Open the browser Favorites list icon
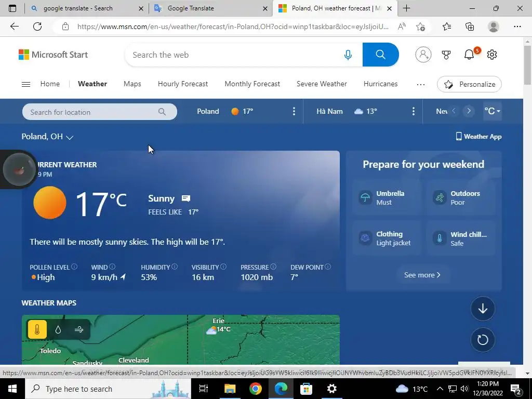 click(447, 26)
